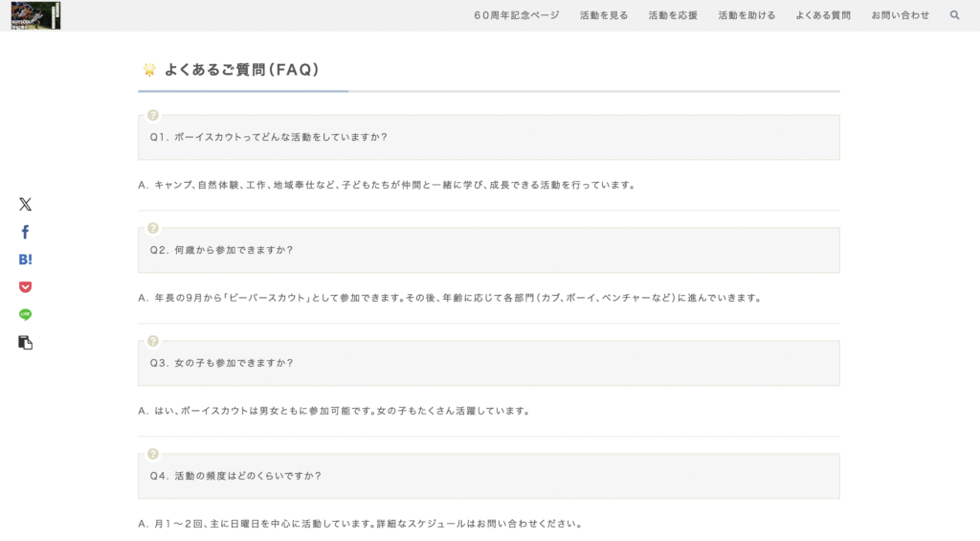Copy page URL with clipboard icon

(x=25, y=342)
